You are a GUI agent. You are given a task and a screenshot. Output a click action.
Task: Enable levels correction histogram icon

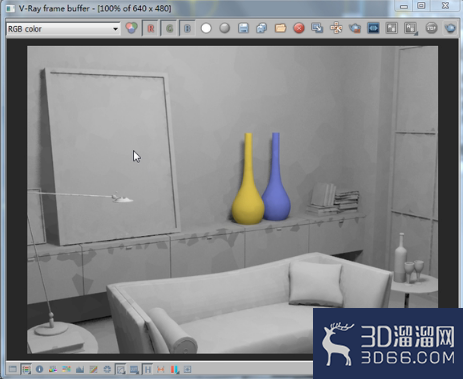(80, 369)
